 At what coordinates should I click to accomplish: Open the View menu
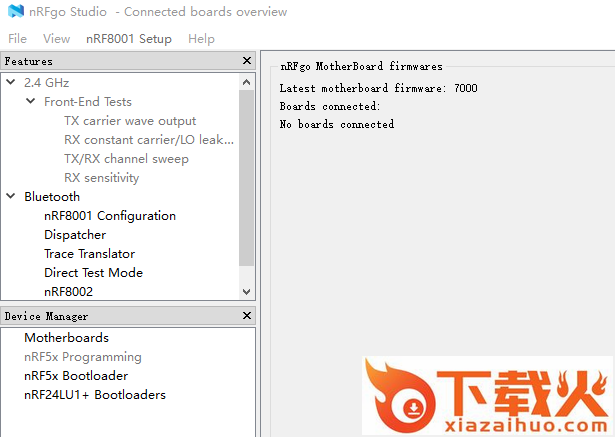(x=56, y=38)
